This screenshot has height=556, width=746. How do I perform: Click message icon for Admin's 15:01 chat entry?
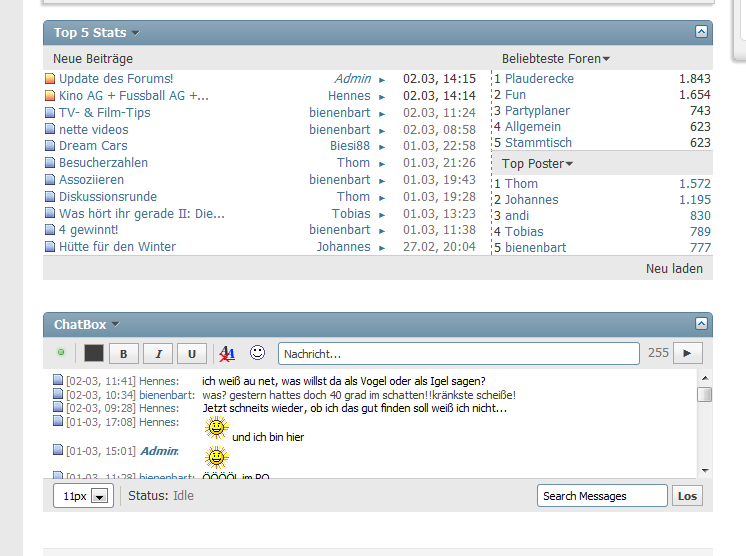coord(58,451)
